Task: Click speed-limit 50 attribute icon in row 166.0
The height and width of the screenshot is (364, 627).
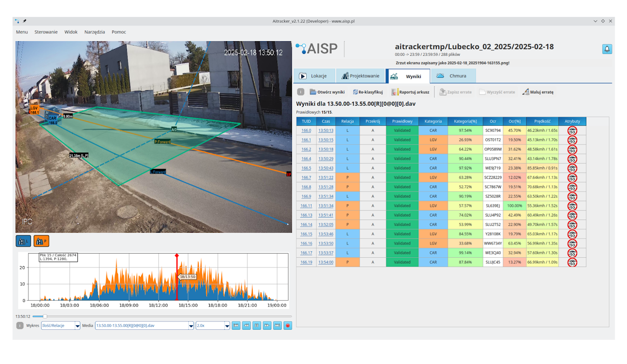Action: [x=572, y=131]
